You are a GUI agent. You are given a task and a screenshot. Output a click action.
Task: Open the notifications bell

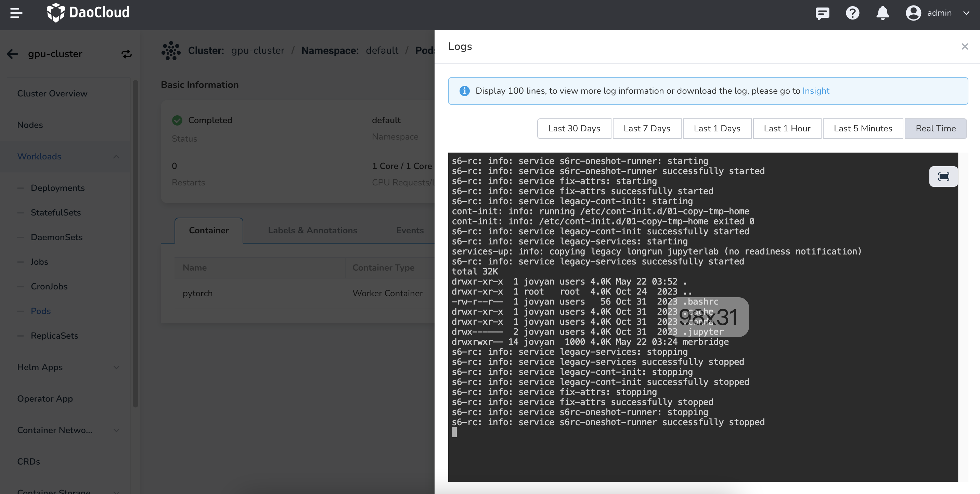pyautogui.click(x=882, y=13)
